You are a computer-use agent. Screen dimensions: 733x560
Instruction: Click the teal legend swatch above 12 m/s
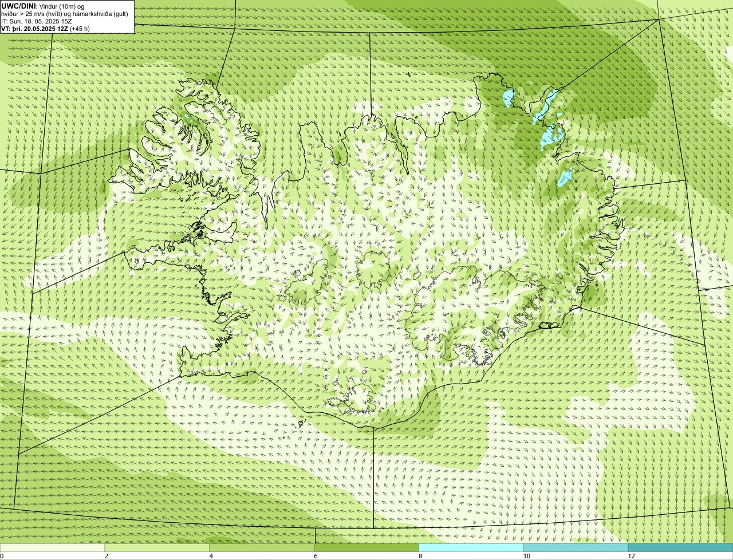tap(681, 547)
